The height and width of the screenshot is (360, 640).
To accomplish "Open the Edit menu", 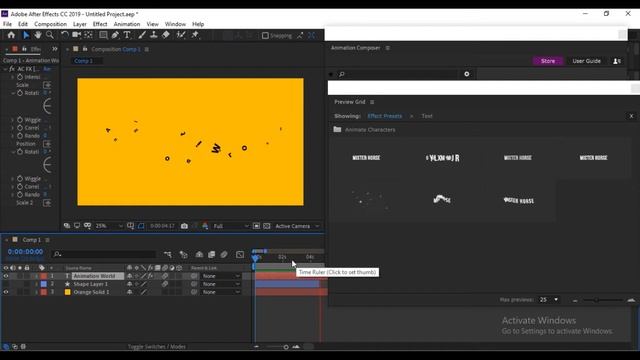I will pos(23,24).
